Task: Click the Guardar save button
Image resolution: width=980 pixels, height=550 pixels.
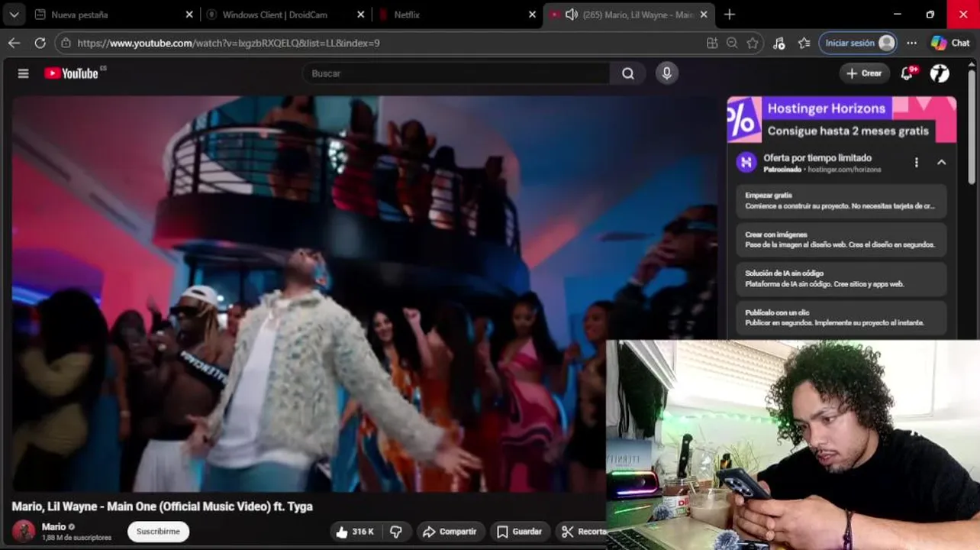Action: point(520,532)
